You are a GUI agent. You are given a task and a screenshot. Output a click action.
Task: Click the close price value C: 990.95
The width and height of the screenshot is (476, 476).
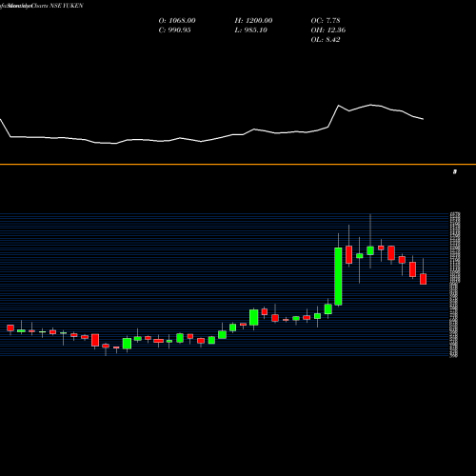point(175,30)
